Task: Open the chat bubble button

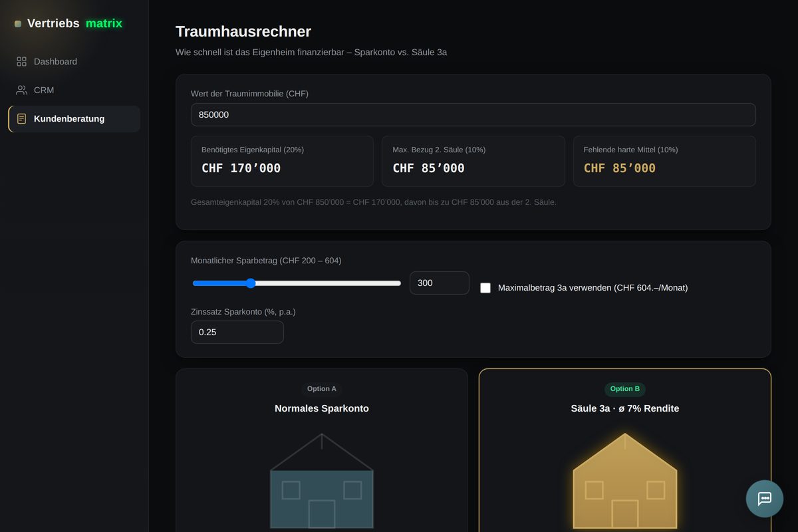Action: (x=765, y=499)
